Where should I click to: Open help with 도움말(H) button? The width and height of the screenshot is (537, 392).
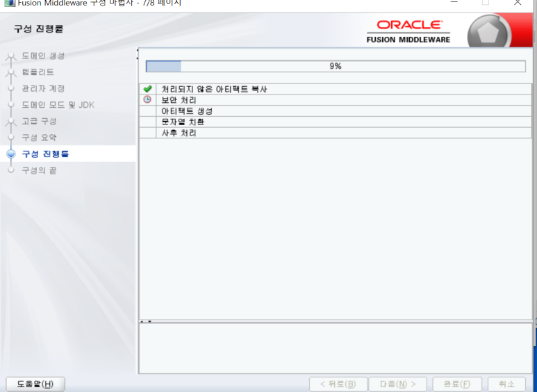pyautogui.click(x=35, y=384)
